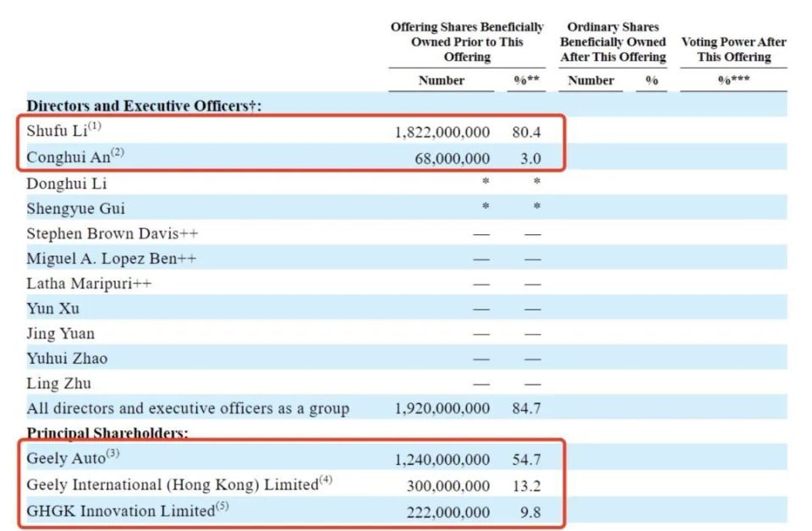Click the name "Jing Yuan"
This screenshot has height=531, width=812.
click(x=61, y=334)
